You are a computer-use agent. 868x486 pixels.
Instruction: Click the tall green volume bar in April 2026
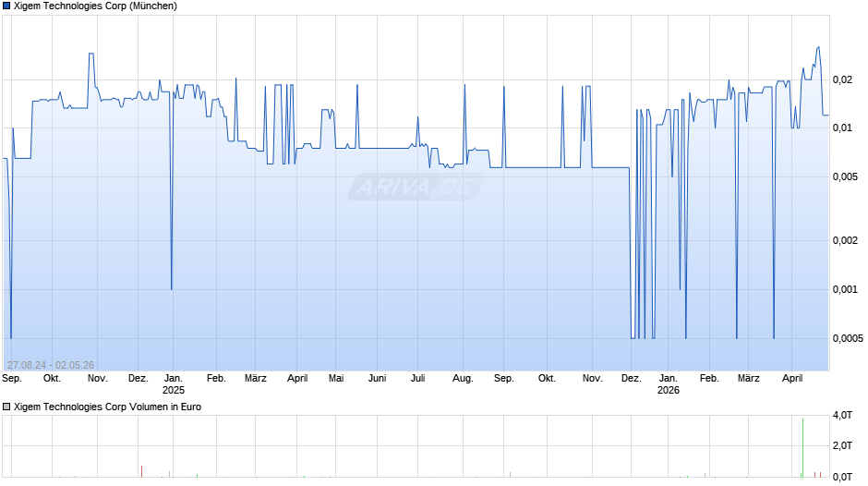pos(802,448)
